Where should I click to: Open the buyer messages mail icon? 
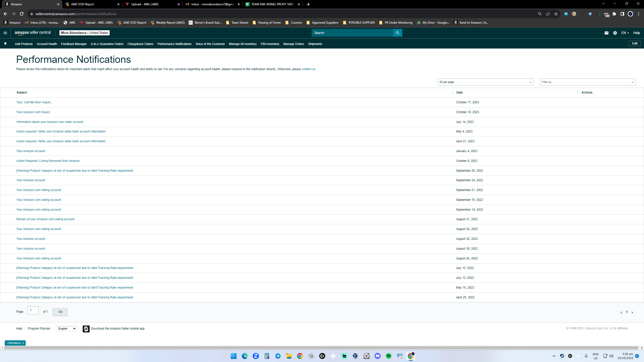[x=606, y=33]
